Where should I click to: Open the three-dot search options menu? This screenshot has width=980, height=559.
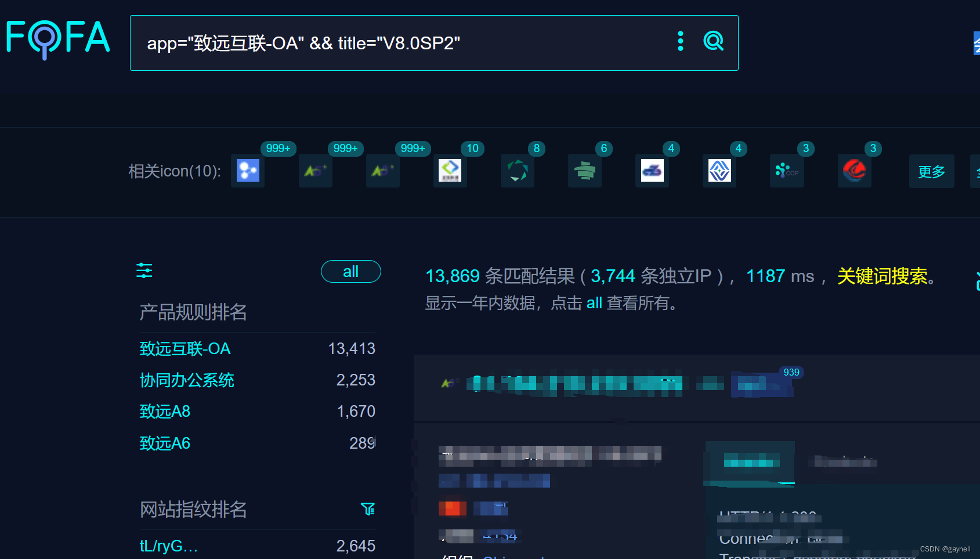(681, 41)
